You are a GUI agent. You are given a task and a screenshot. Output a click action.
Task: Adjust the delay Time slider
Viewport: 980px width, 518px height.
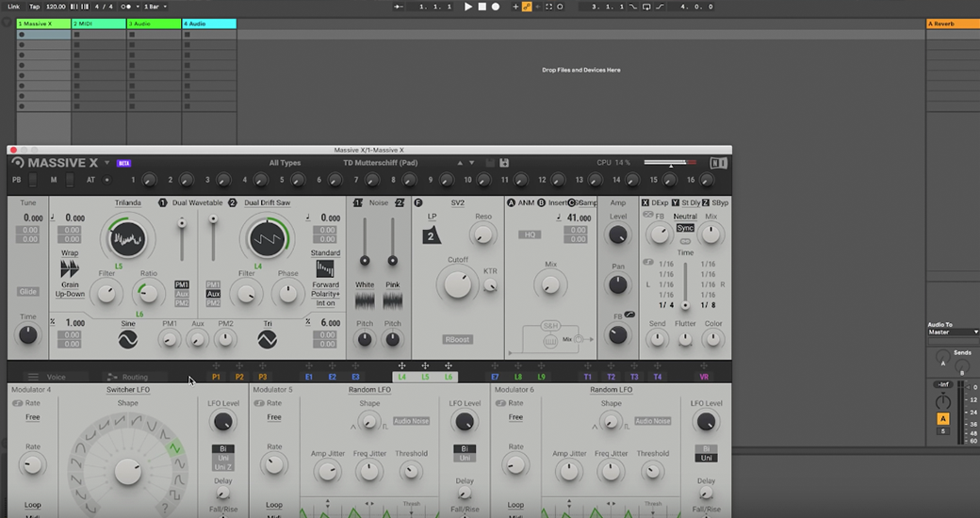coord(686,305)
